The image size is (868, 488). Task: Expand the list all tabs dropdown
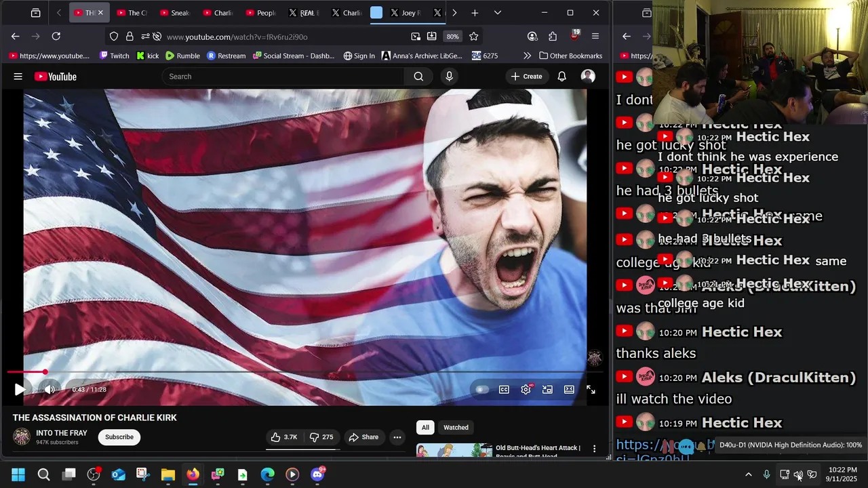click(x=497, y=13)
